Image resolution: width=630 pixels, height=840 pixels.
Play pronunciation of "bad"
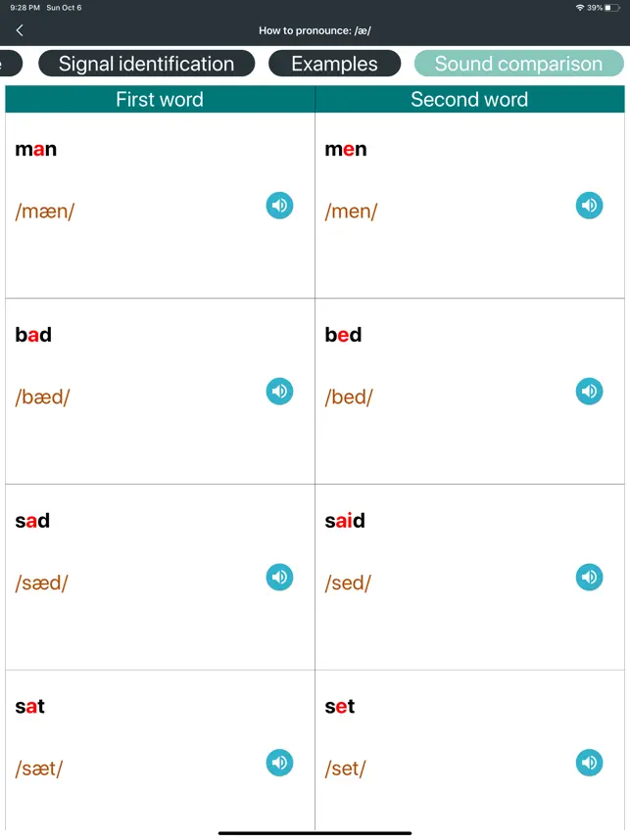point(279,392)
